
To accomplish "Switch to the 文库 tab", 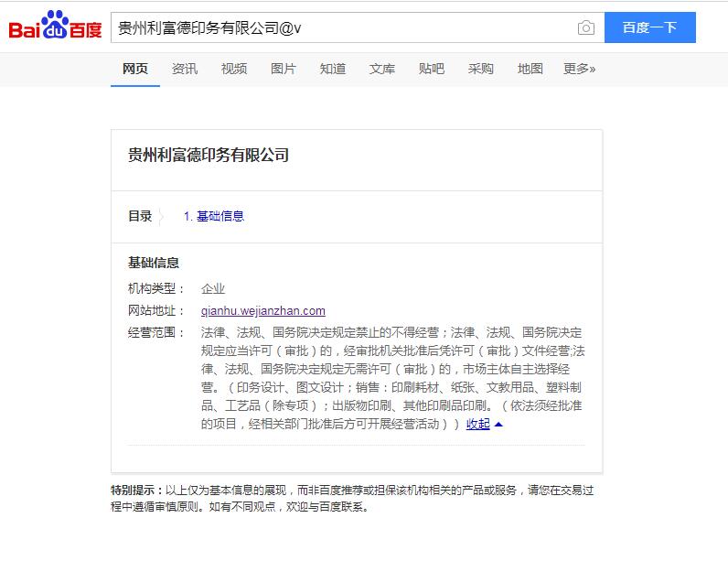I will pos(382,69).
